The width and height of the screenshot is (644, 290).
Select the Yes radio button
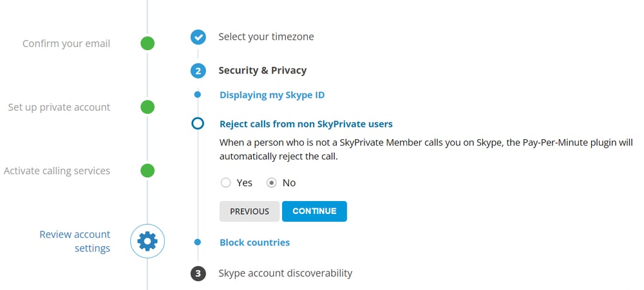click(225, 183)
